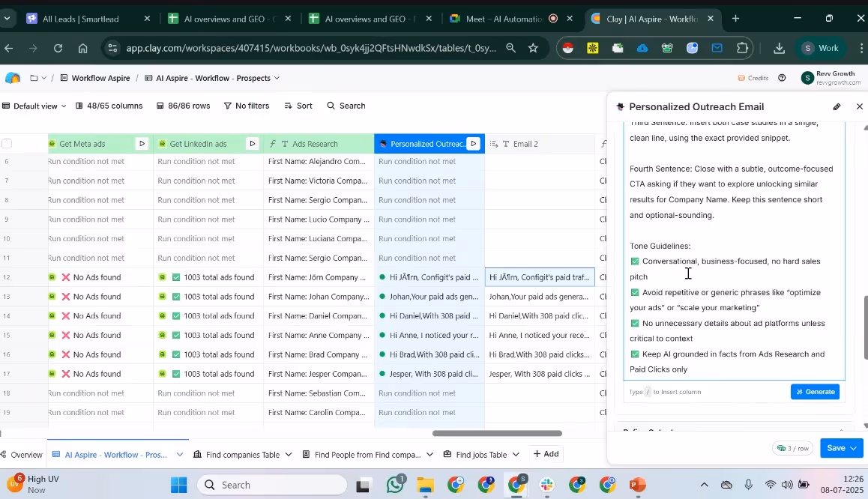
Task: Open the folder icon in breadcrumb
Action: (x=34, y=78)
